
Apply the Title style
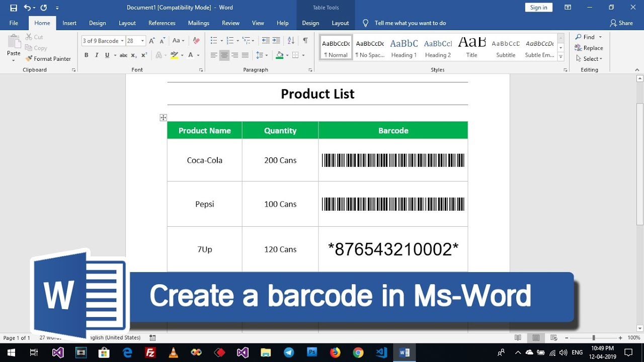pos(471,48)
